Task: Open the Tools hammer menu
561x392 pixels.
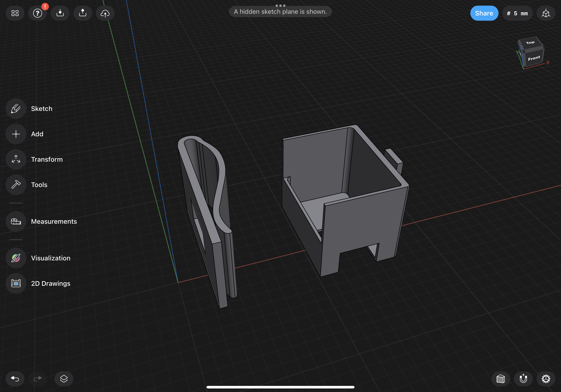Action: pyautogui.click(x=16, y=185)
